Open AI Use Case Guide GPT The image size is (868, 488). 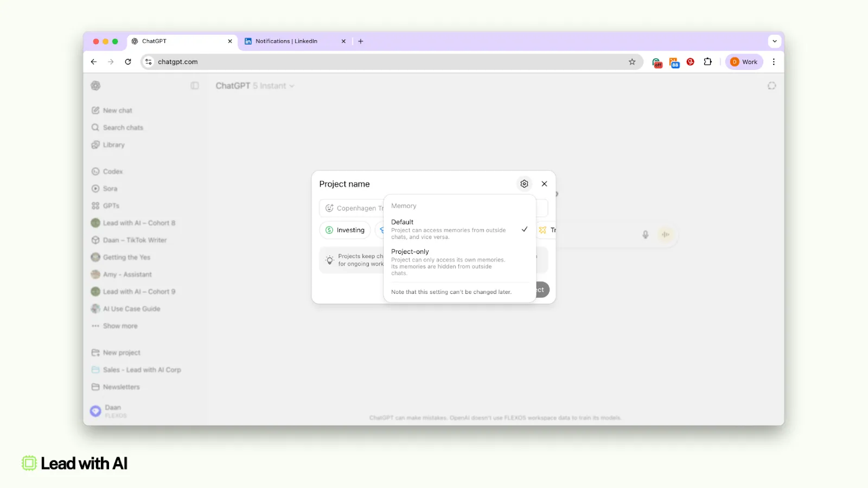pyautogui.click(x=126, y=309)
